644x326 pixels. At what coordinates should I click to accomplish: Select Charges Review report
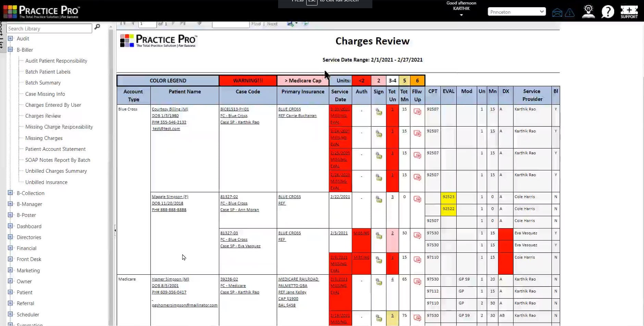43,116
